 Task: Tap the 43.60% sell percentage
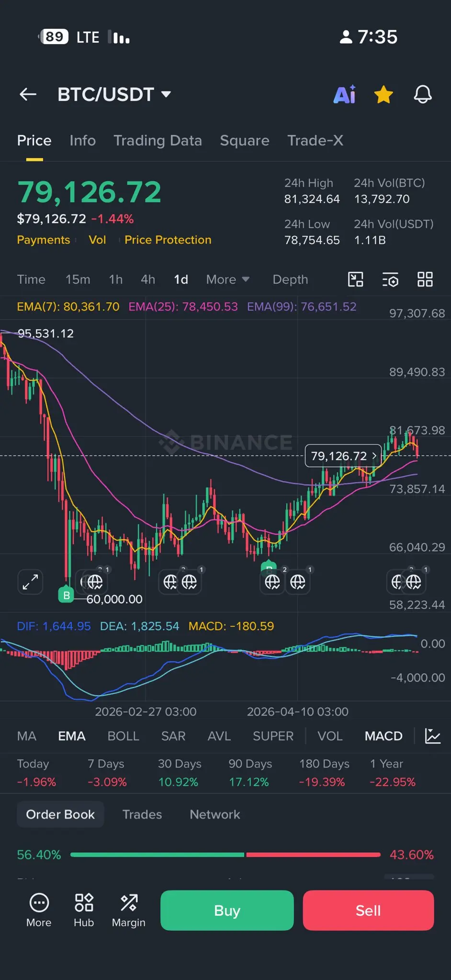pos(412,855)
